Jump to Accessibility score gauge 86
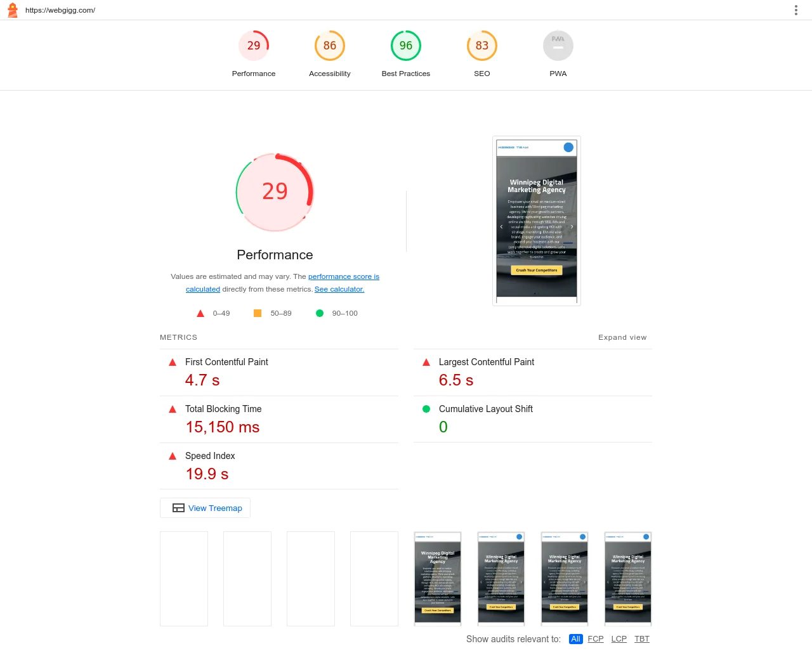 pyautogui.click(x=330, y=46)
